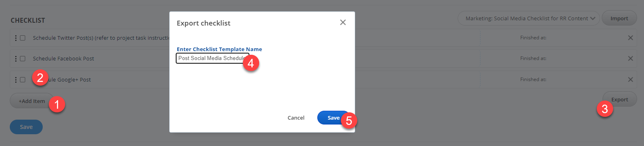Save the export template in dialog
This screenshot has width=644, height=146.
pyautogui.click(x=334, y=118)
